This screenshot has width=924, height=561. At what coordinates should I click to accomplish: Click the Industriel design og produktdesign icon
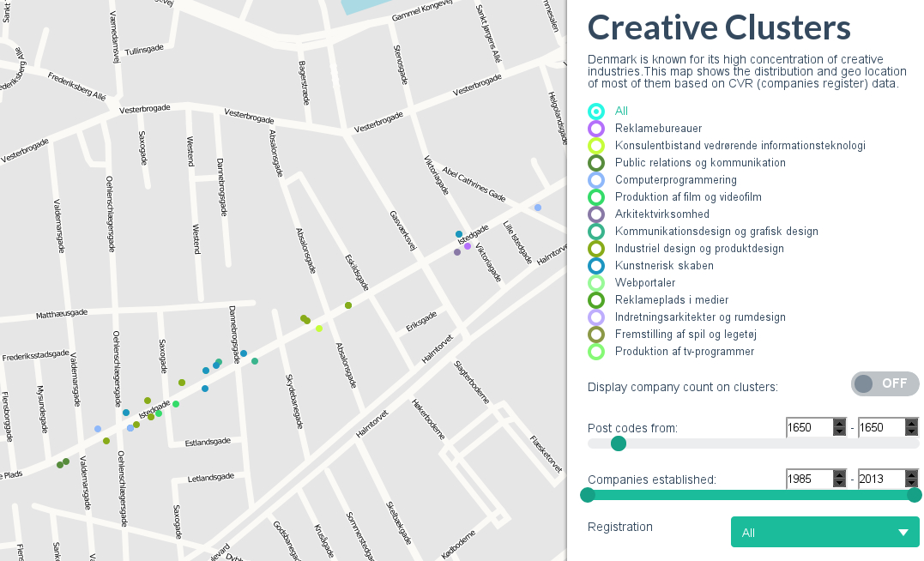click(x=596, y=249)
